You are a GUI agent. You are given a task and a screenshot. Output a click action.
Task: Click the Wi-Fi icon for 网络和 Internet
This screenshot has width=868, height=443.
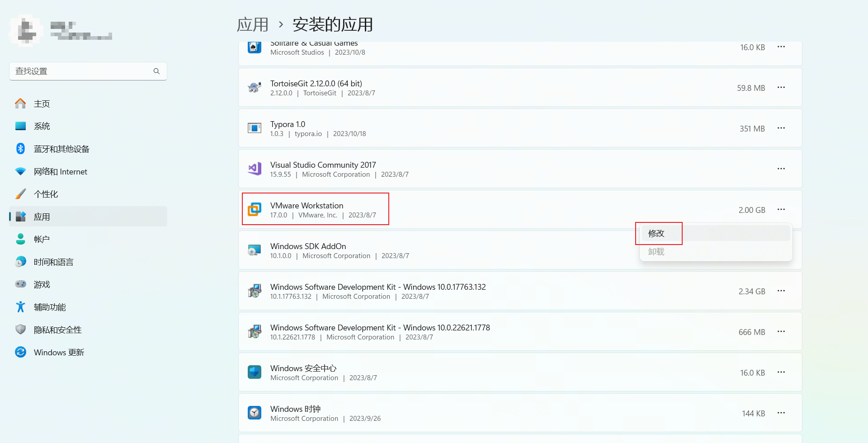click(x=20, y=171)
